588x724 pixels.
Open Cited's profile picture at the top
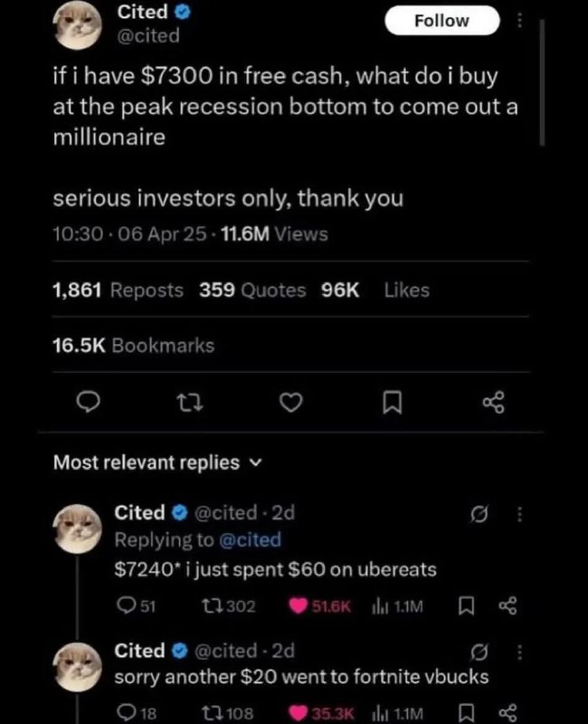click(x=77, y=25)
